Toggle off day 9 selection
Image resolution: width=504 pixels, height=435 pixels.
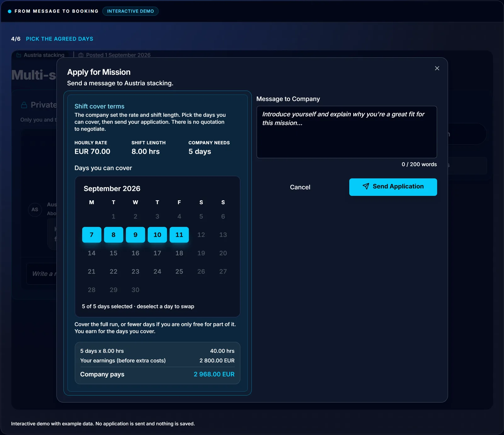pos(135,235)
